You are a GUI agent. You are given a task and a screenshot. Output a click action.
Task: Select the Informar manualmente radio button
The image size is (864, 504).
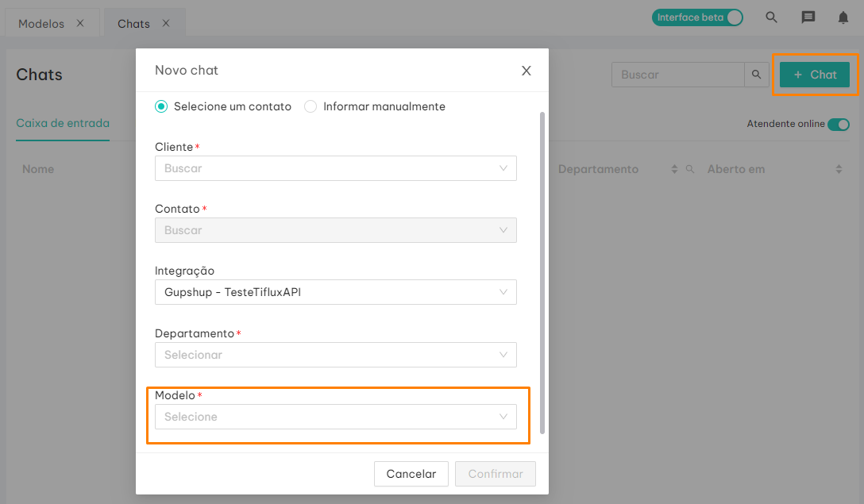point(310,106)
